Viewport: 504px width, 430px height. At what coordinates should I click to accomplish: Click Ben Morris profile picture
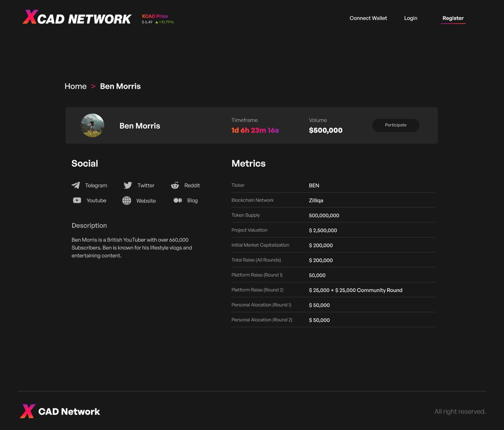(x=92, y=125)
